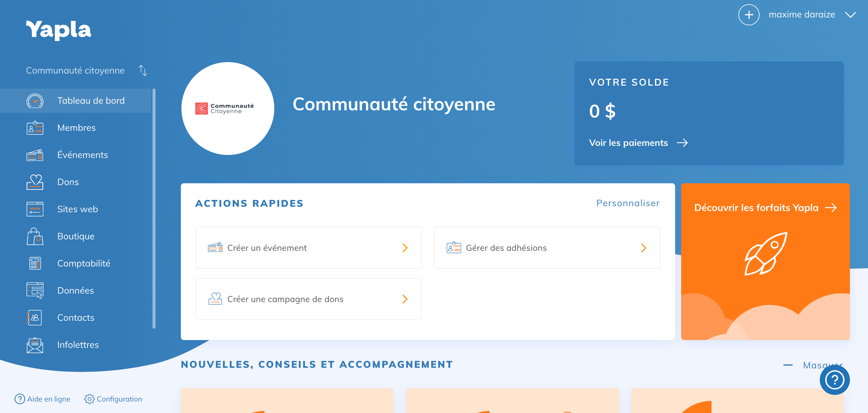Image resolution: width=868 pixels, height=413 pixels.
Task: Switch to the Données section
Action: [75, 290]
